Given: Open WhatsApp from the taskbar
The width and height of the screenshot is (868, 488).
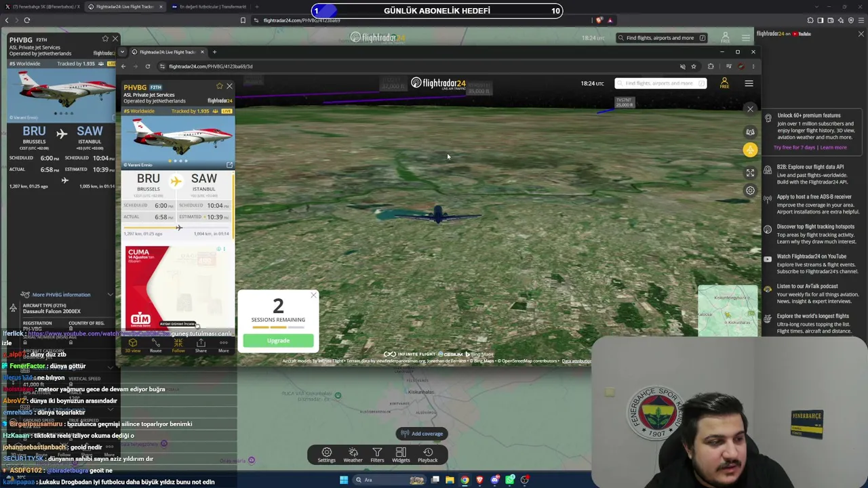Looking at the screenshot, I should tap(509, 480).
